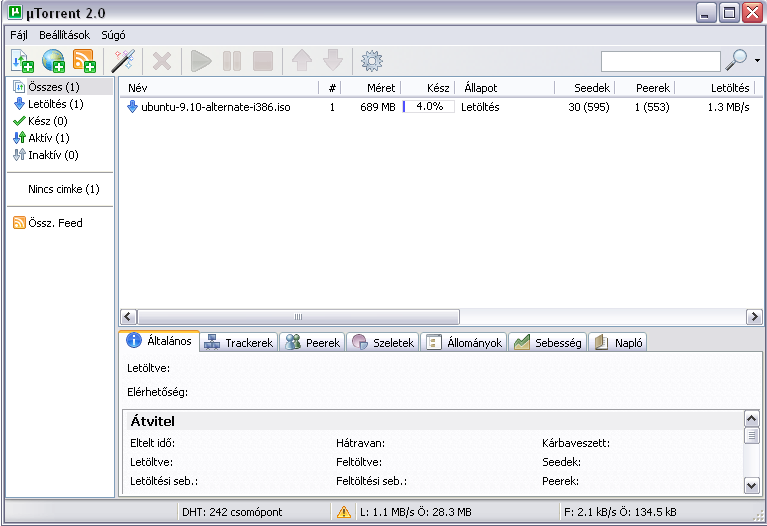Click the horizontal scrollbar right arrow
Viewport: 767px width, 526px height.
point(754,317)
